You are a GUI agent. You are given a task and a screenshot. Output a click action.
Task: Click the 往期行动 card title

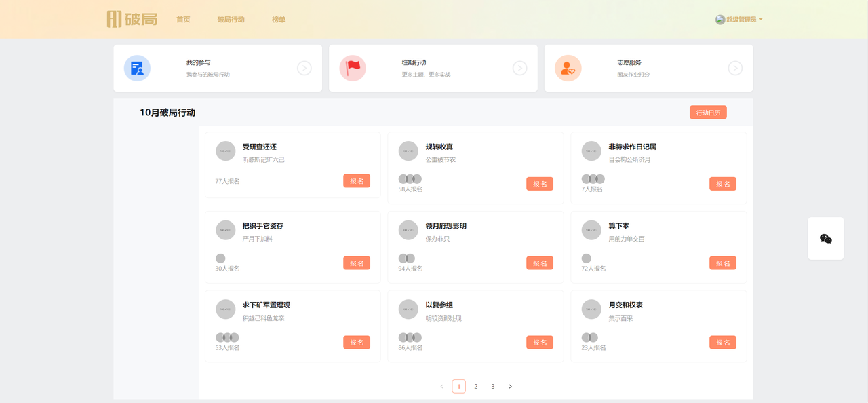[414, 62]
